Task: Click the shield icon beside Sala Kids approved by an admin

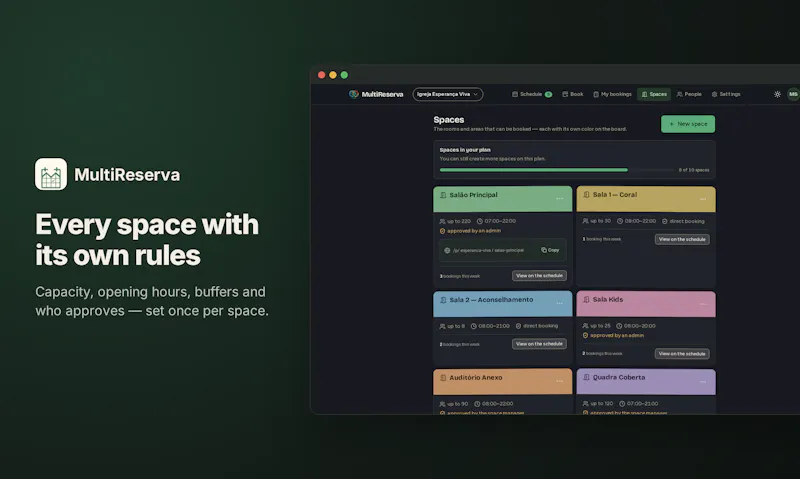Action: (585, 335)
